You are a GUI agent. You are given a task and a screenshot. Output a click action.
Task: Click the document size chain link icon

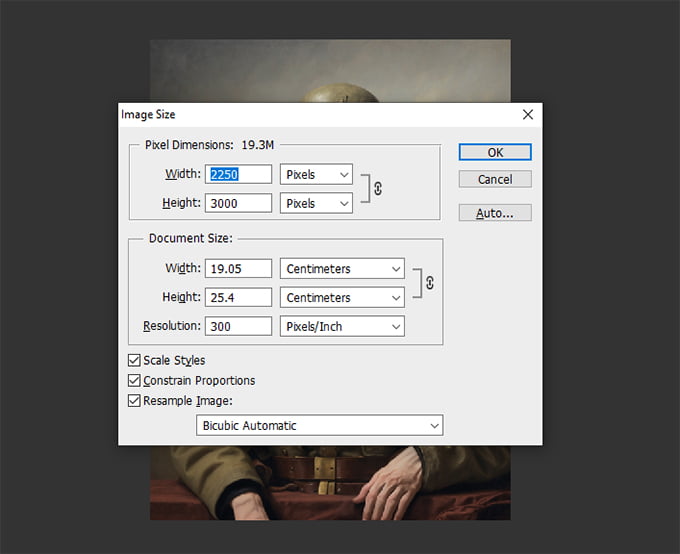click(429, 283)
